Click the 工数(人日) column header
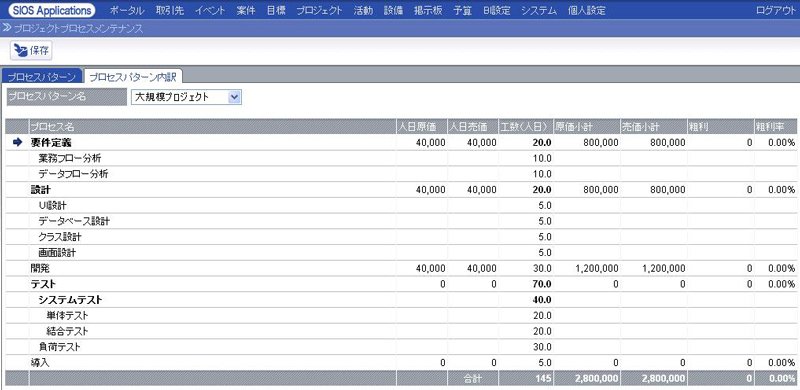The image size is (800, 390). click(526, 126)
